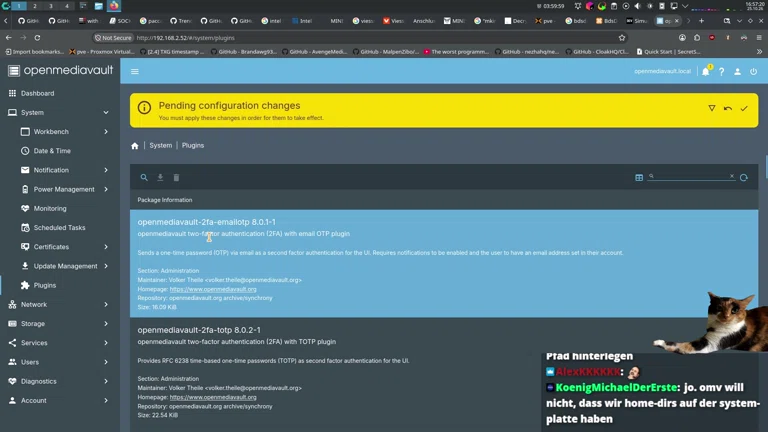This screenshot has width=768, height=432.
Task: Open Date & Time settings
Action: click(52, 151)
